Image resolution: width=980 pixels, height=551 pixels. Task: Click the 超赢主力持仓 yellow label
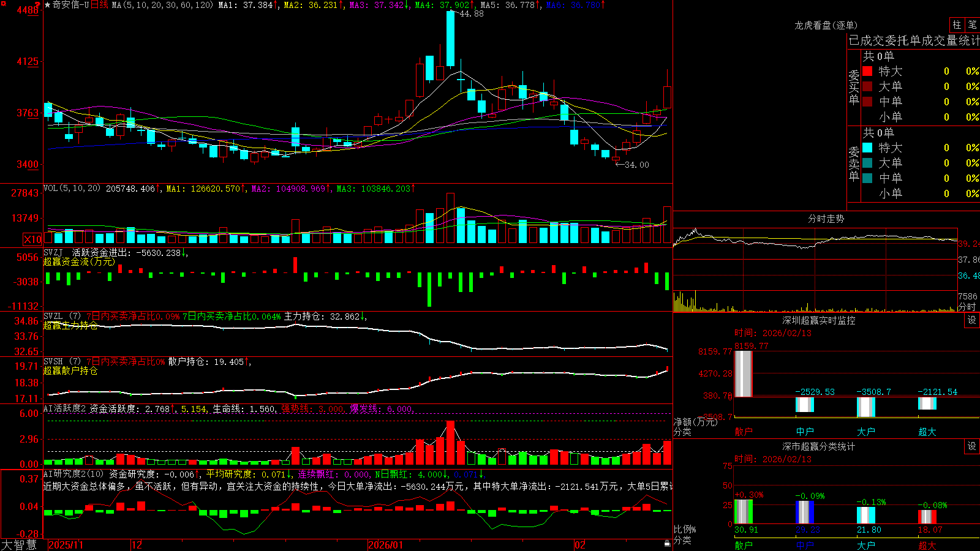[70, 326]
